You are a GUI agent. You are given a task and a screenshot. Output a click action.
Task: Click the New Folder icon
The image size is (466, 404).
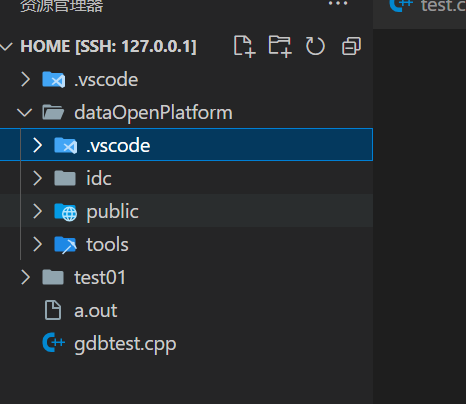280,46
